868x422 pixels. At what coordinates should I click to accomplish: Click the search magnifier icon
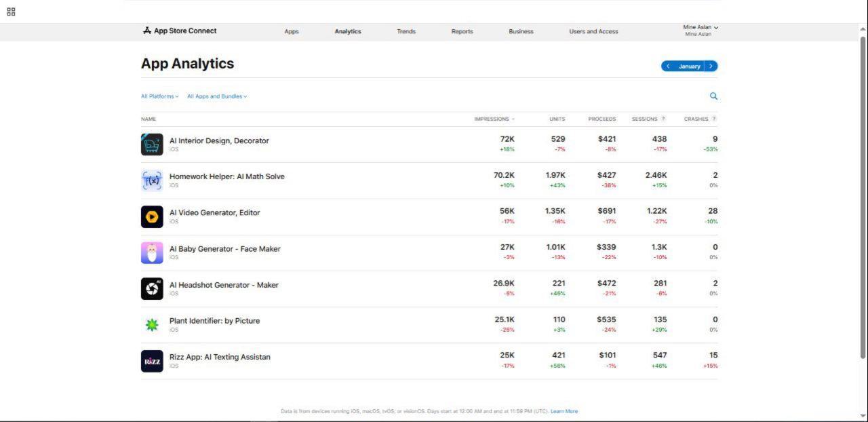click(x=713, y=96)
